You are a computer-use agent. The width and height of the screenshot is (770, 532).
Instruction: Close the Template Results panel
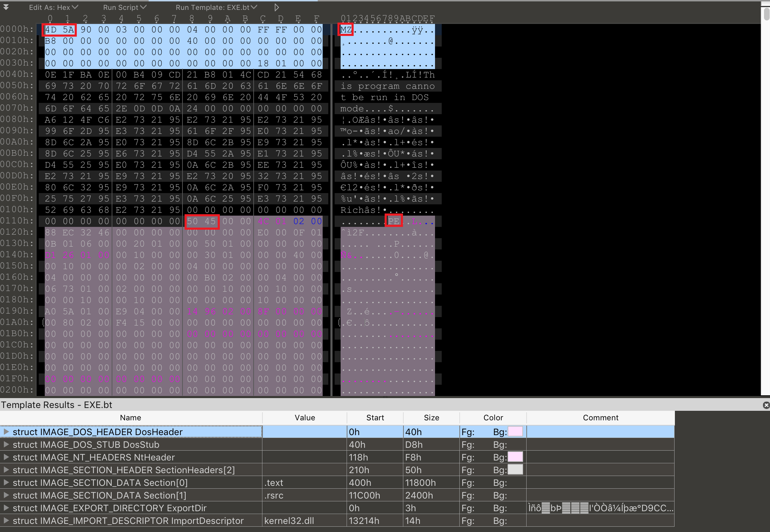pyautogui.click(x=766, y=405)
